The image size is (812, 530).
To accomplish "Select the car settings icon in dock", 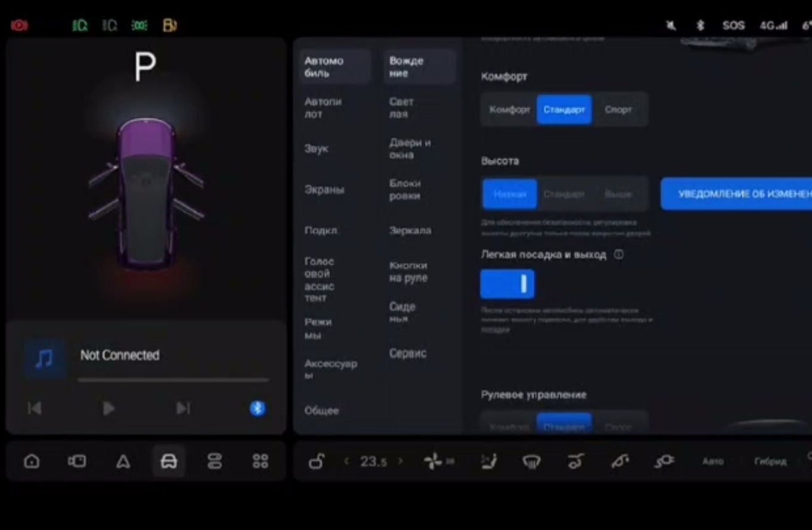I will pos(169,461).
